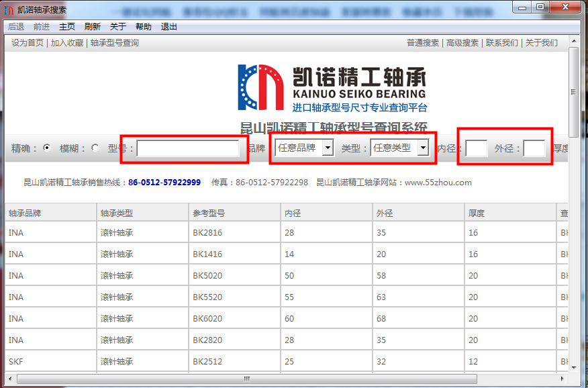Click the 刷新 menu item
Screen dimensions: 588x388
tap(93, 27)
